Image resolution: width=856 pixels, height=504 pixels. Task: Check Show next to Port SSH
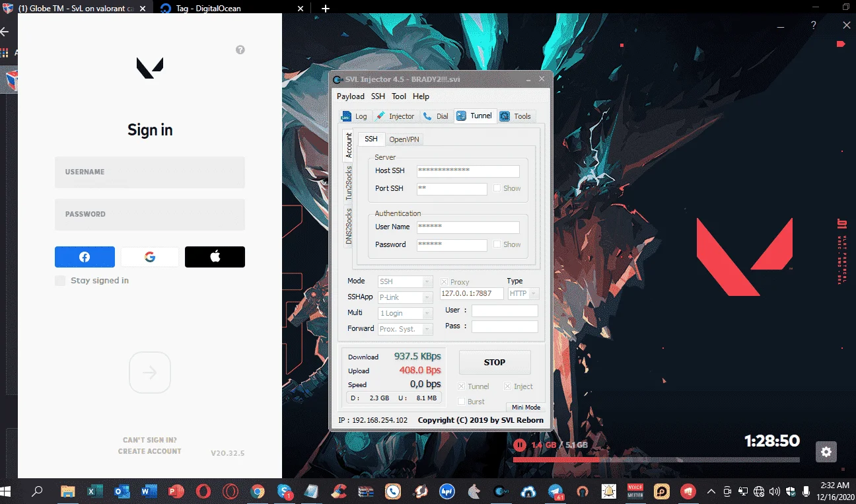497,188
